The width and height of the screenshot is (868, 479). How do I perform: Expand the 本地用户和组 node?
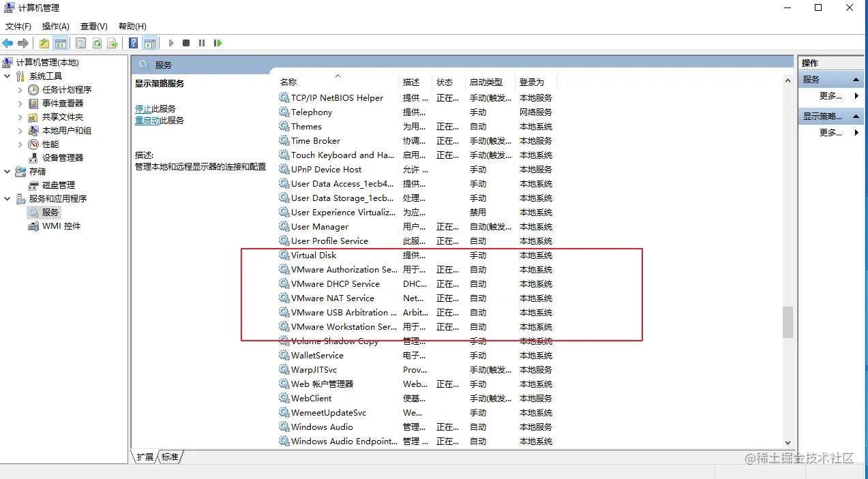[x=20, y=131]
